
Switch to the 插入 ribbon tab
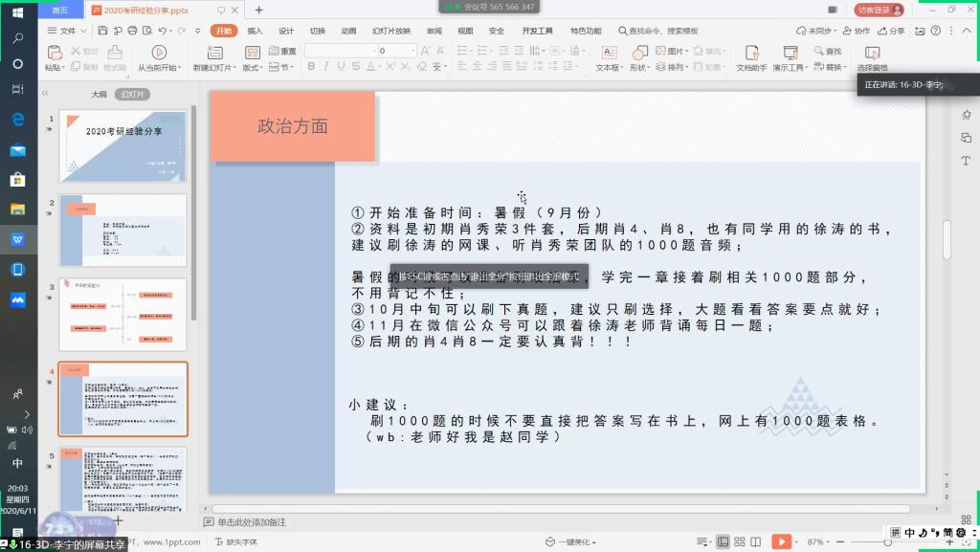(x=255, y=31)
